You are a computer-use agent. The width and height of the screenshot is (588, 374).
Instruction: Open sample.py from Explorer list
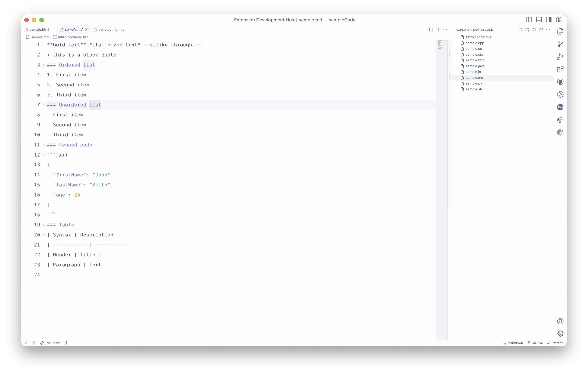click(473, 83)
